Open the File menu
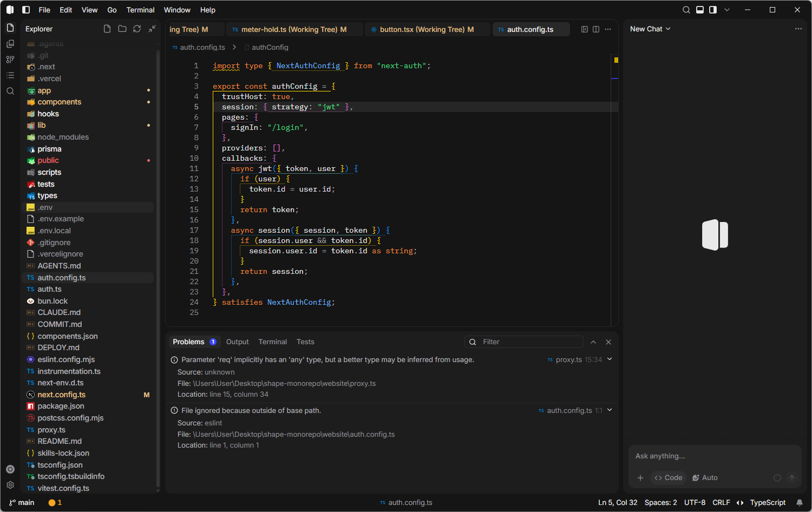Viewport: 812px width, 512px height. 44,10
